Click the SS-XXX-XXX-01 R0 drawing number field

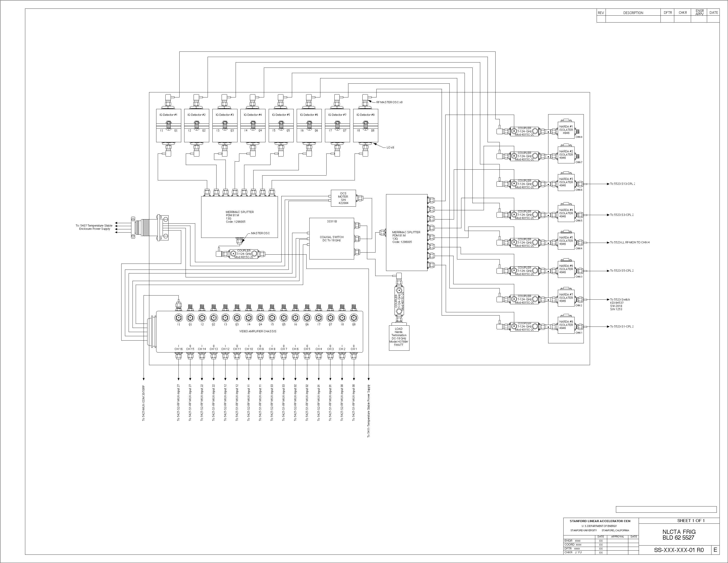click(679, 550)
